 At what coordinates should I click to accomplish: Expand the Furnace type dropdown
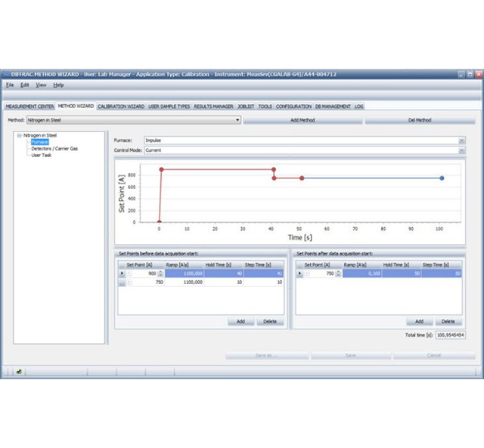[x=461, y=141]
